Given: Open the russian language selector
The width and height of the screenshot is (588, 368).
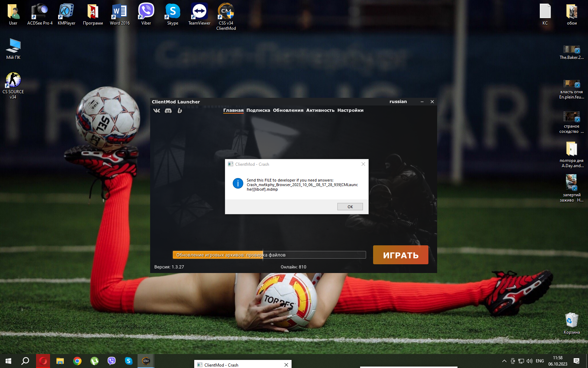Looking at the screenshot, I should (398, 102).
